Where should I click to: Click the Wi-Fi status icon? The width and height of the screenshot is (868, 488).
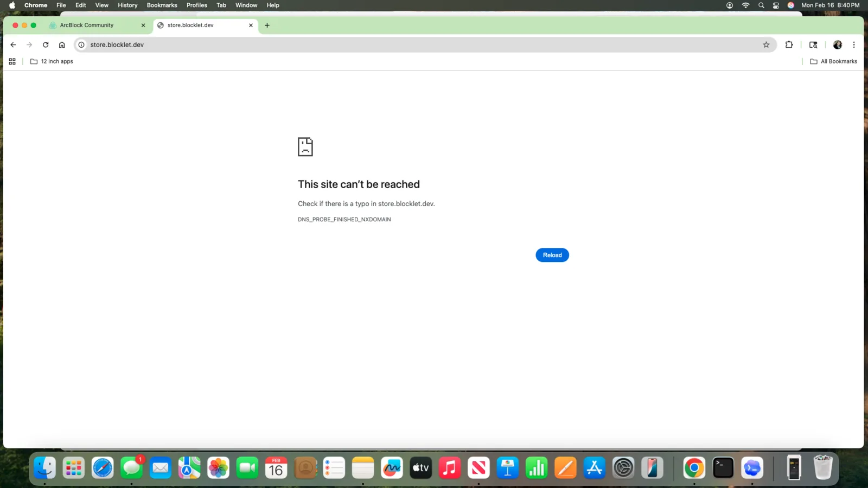745,5
